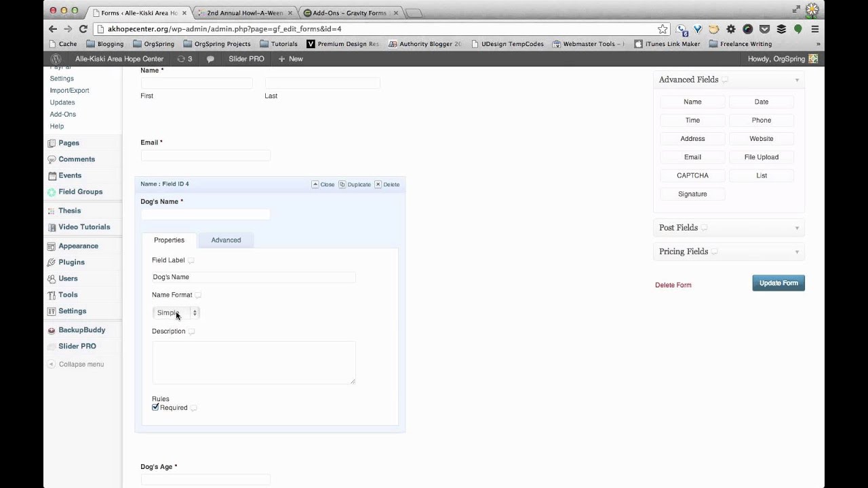This screenshot has height=488, width=868.
Task: Open the updates icon showing 3
Action: tap(184, 59)
